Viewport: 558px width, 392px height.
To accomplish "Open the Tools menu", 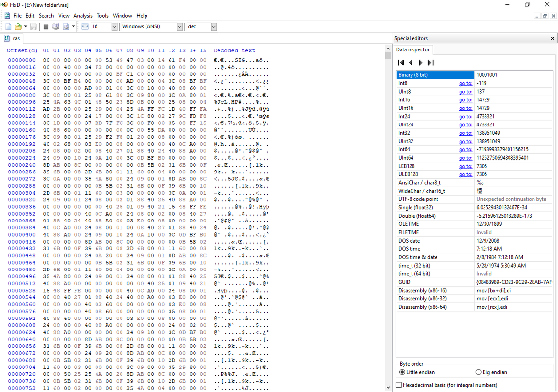I will [x=102, y=16].
